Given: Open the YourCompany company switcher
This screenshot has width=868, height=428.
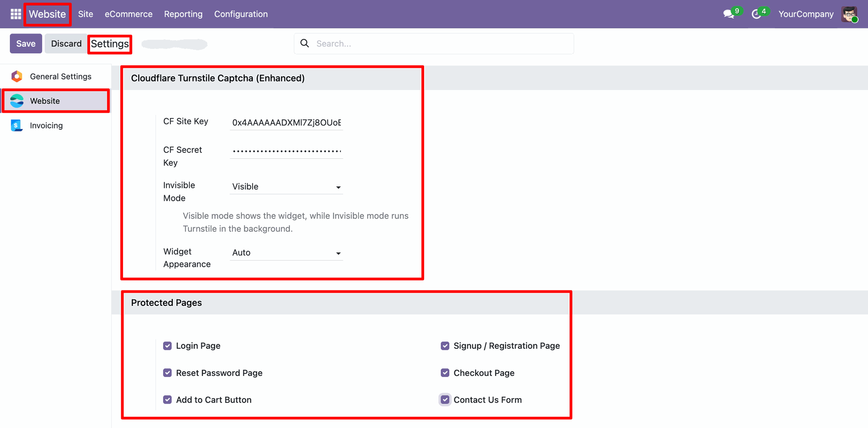Looking at the screenshot, I should (x=806, y=14).
